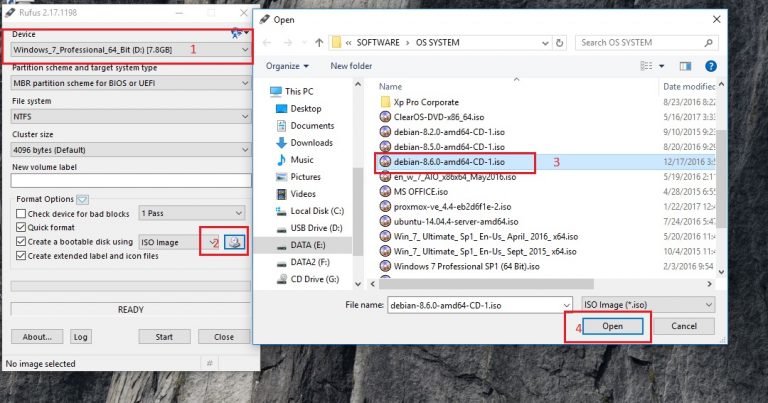Select USB Drive (D:) in sidebar
Screen dimensions: 768x403
[x=309, y=228]
